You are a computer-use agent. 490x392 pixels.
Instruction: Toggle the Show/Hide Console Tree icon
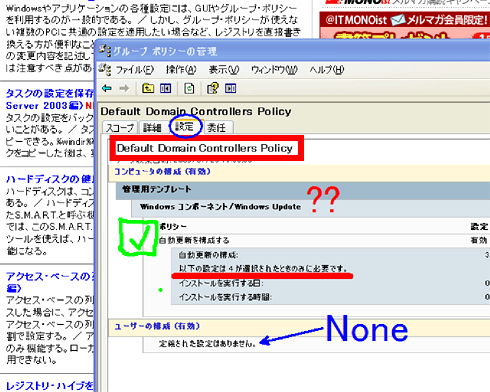tap(166, 88)
